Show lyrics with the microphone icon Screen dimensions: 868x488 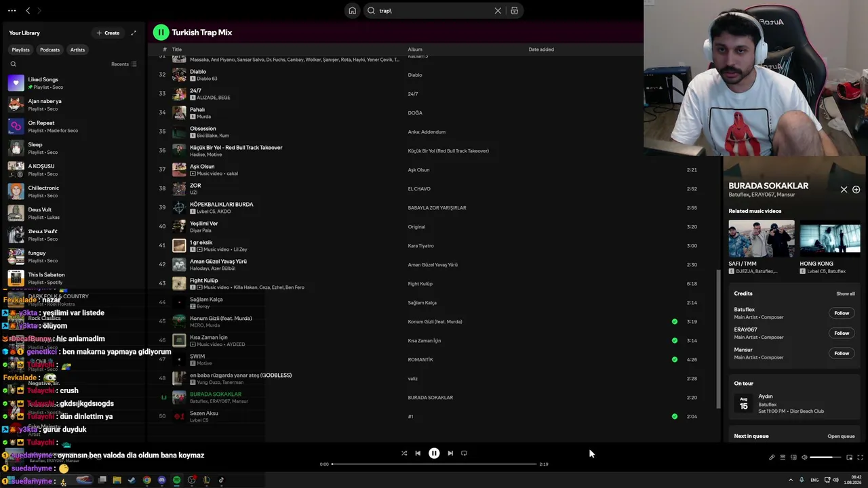tap(772, 457)
